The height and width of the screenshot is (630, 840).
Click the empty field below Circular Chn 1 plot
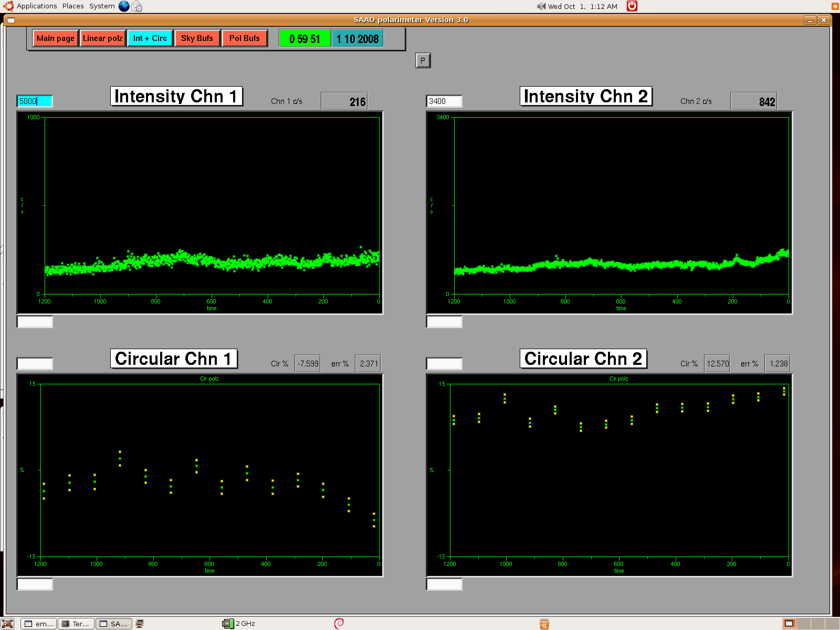click(x=35, y=584)
